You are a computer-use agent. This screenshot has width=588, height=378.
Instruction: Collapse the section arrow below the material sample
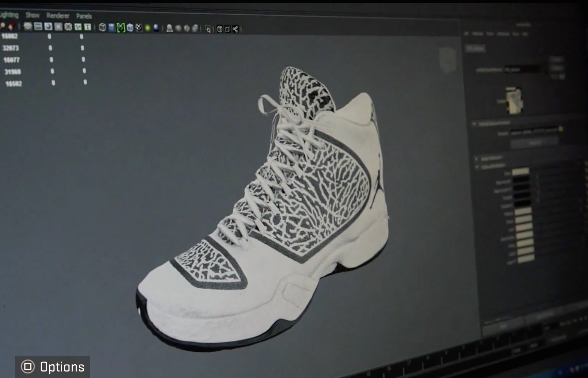click(x=474, y=124)
